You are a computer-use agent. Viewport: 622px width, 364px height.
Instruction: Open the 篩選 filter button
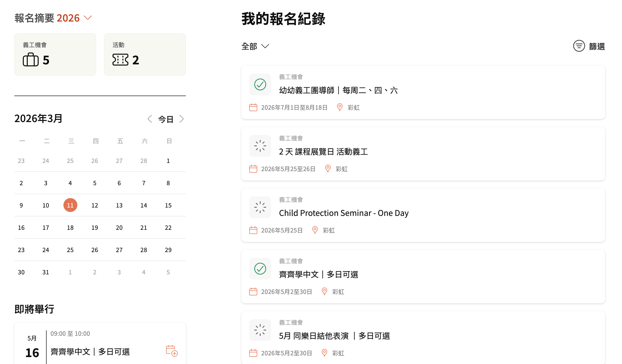coord(596,46)
